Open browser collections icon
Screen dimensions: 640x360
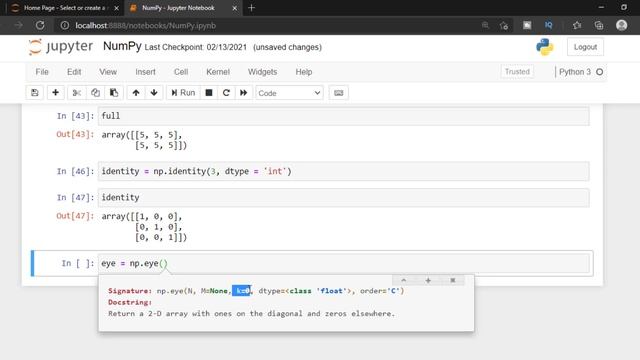point(599,25)
